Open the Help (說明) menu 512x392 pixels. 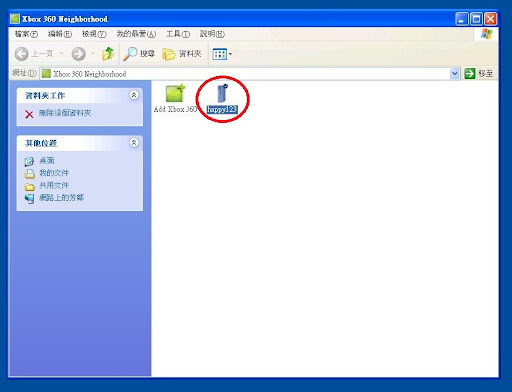(x=212, y=34)
